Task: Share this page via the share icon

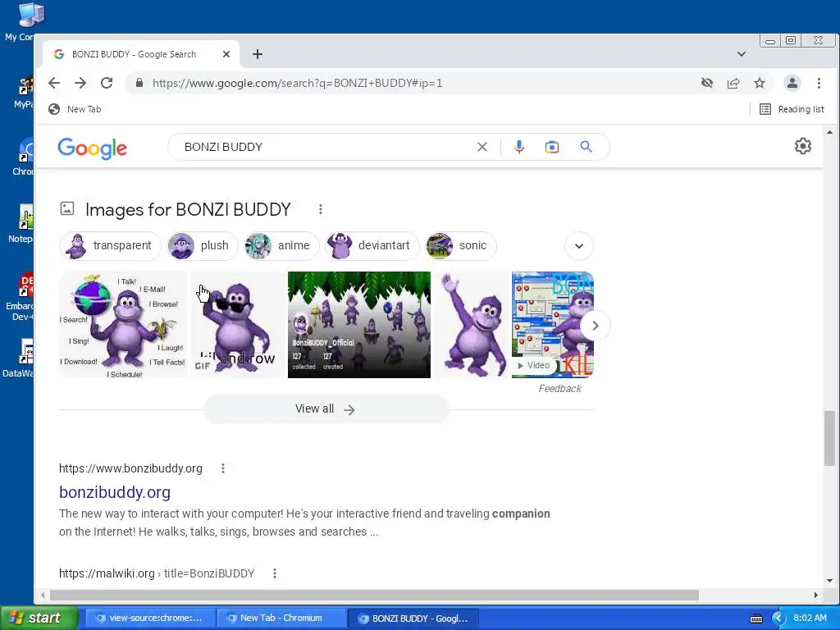Action: 733,83
